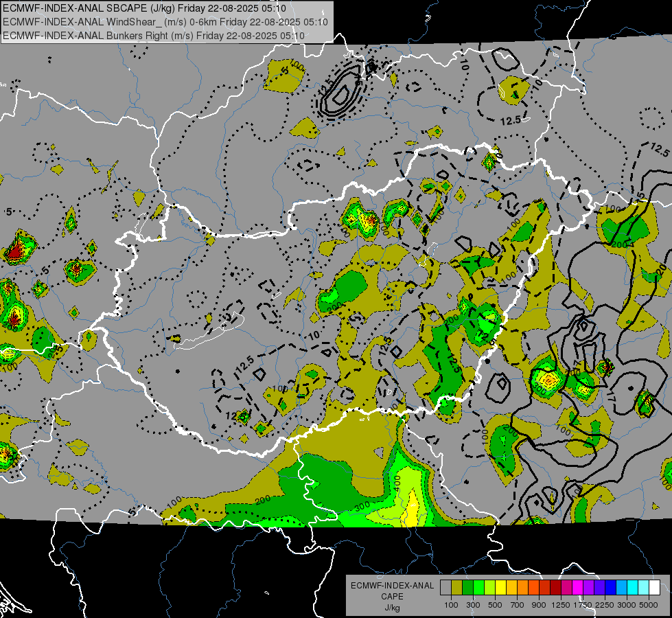Viewport: 672px width, 618px height.
Task: Click the gray legend swatch below 100
Action: pos(445,587)
